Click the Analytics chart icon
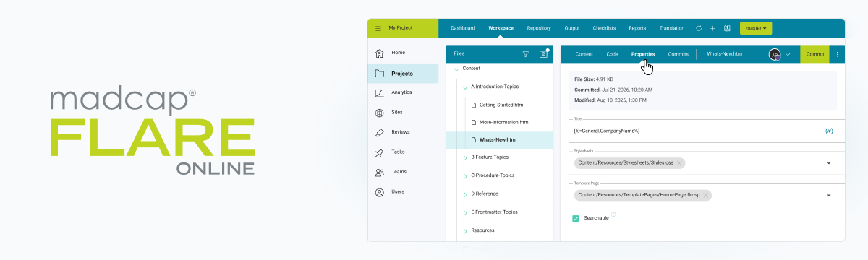This screenshot has height=260, width=868. (379, 92)
